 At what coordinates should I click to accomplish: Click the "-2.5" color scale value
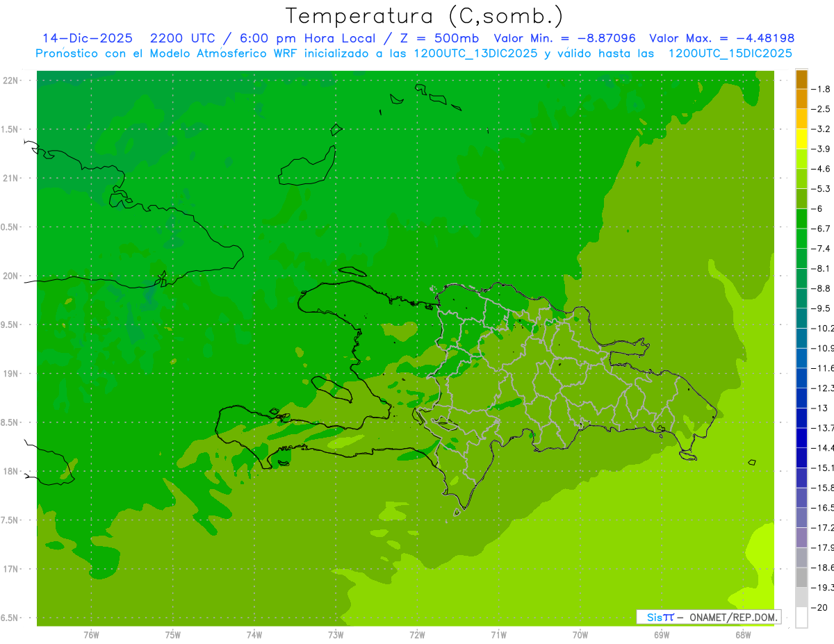(821, 109)
